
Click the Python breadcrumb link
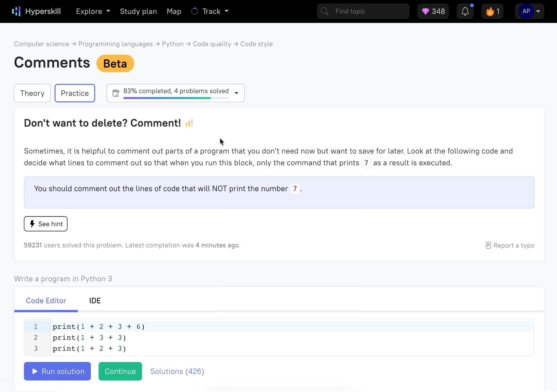172,44
